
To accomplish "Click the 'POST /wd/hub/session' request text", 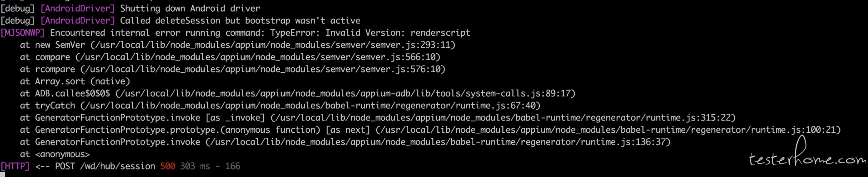I will [105, 166].
